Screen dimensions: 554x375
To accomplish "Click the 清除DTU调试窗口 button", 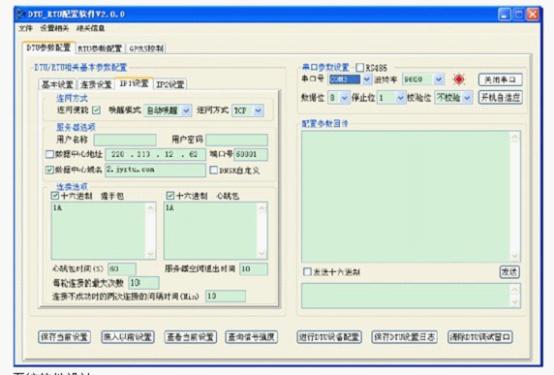I will point(480,337).
